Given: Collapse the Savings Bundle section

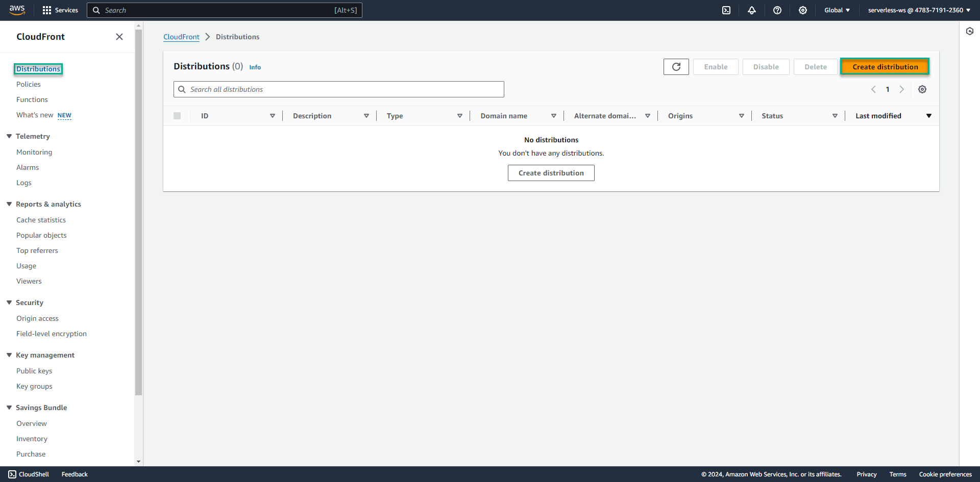Looking at the screenshot, I should (9, 408).
